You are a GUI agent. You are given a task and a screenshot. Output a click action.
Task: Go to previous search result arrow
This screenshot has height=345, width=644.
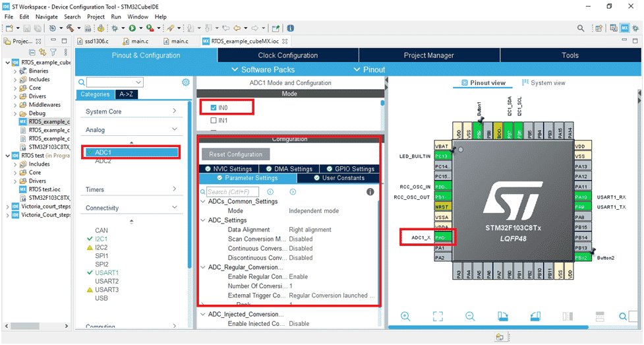(270, 191)
